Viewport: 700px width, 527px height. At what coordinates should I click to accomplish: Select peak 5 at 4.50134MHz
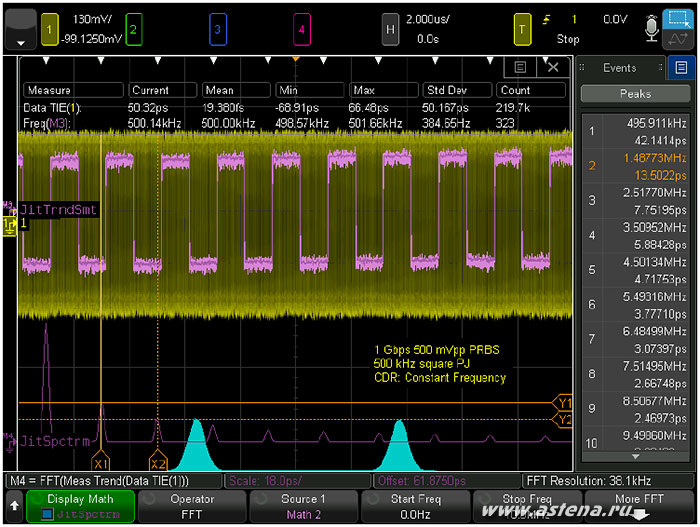636,270
